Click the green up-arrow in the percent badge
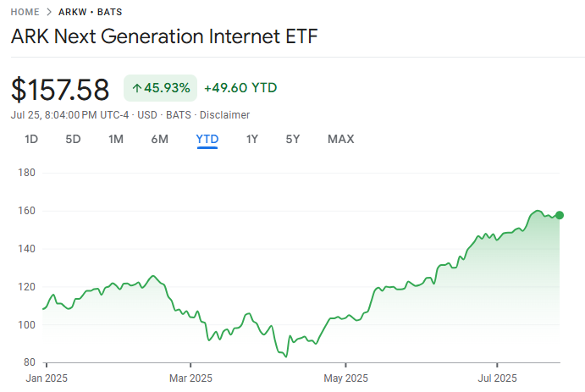The image size is (585, 392). click(x=136, y=88)
